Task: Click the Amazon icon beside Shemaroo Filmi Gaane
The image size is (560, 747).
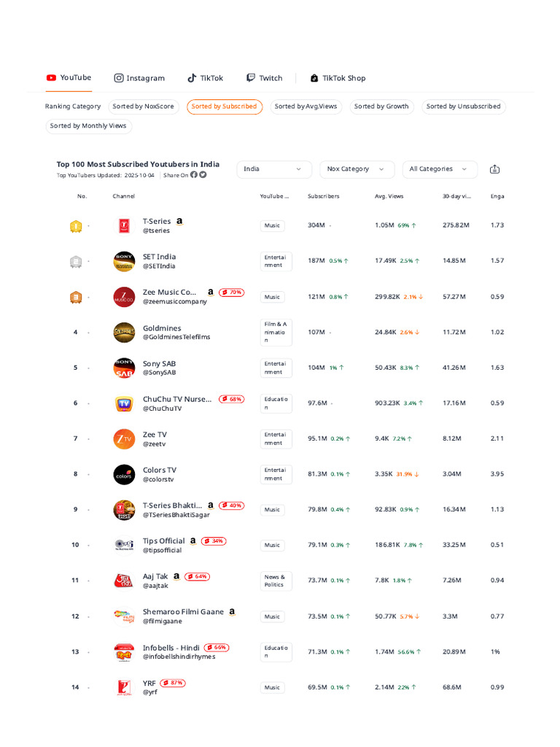Action: [232, 612]
